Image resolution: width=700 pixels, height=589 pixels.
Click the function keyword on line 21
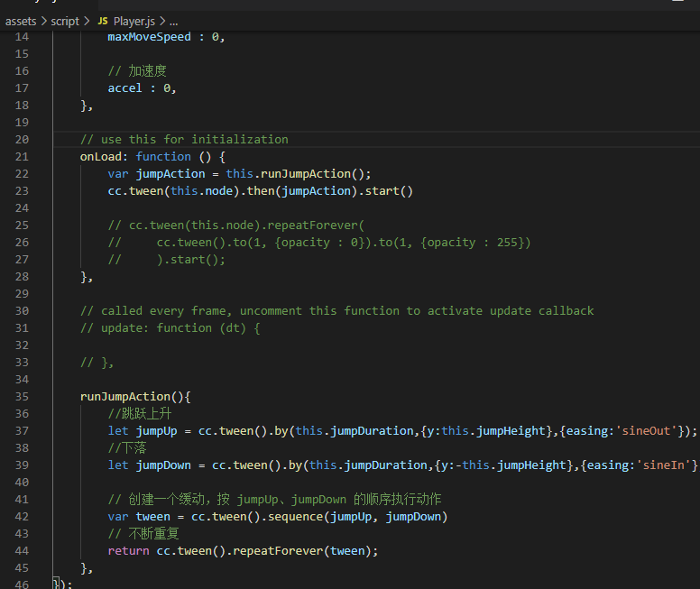coord(163,157)
